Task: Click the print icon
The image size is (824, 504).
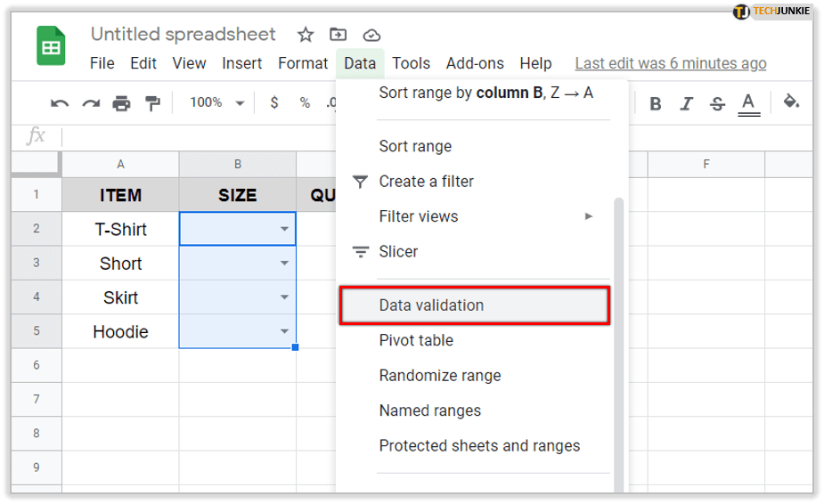Action: pyautogui.click(x=121, y=103)
